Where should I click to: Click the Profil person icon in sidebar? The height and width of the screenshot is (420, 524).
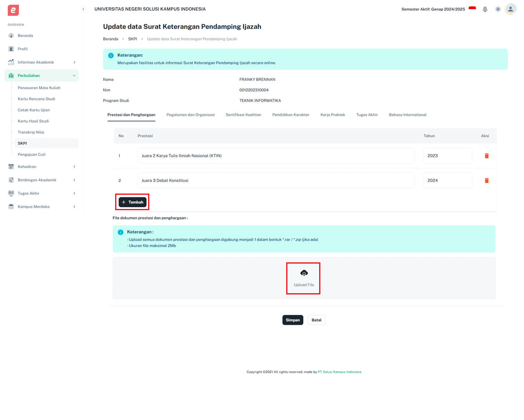coord(11,49)
